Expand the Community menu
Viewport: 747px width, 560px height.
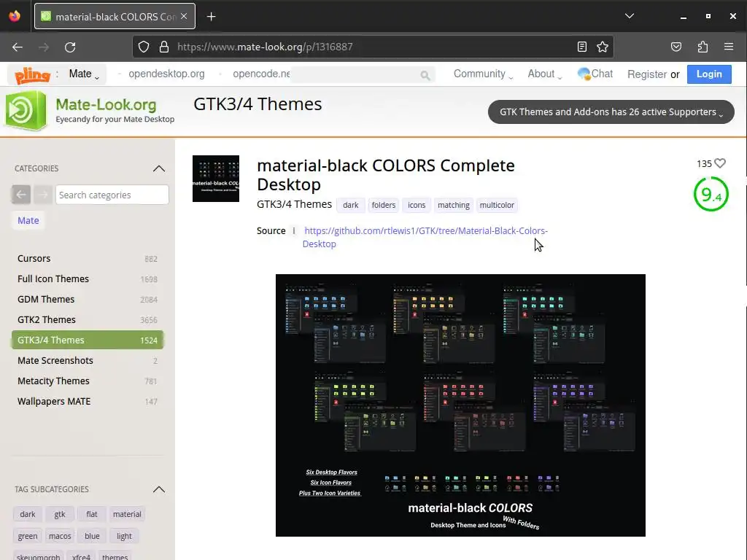coord(483,74)
